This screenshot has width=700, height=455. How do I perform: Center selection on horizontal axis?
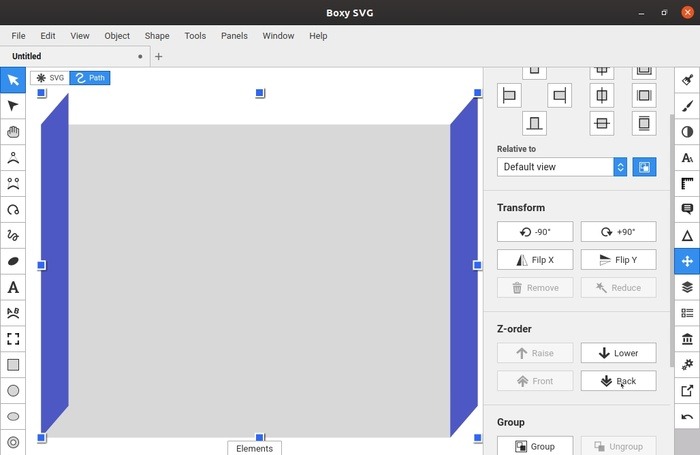click(602, 123)
